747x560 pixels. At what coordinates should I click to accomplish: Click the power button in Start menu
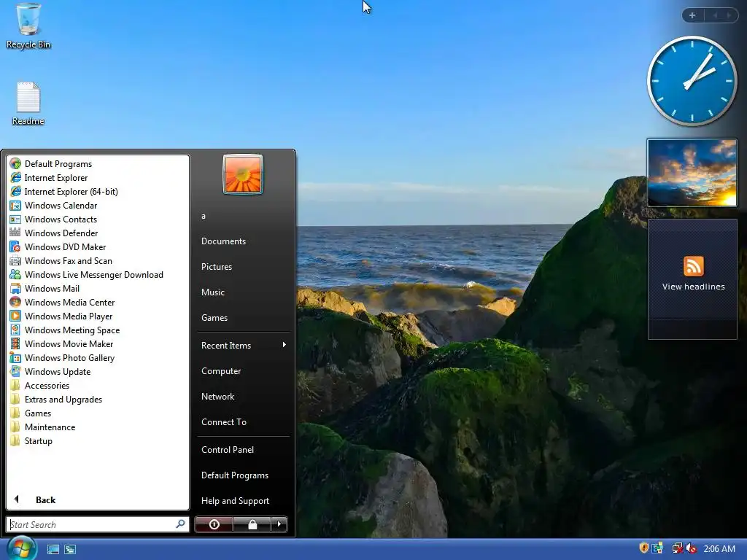pos(214,524)
